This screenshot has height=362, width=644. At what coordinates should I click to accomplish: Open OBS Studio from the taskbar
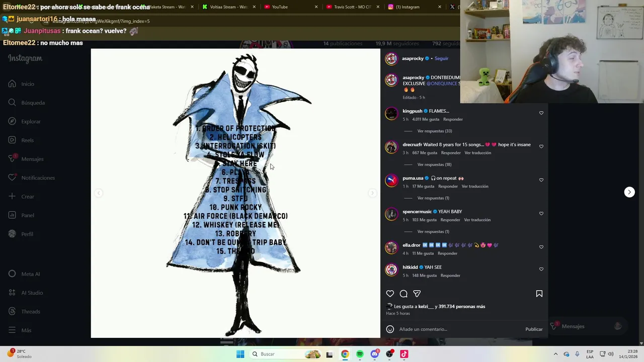(389, 354)
